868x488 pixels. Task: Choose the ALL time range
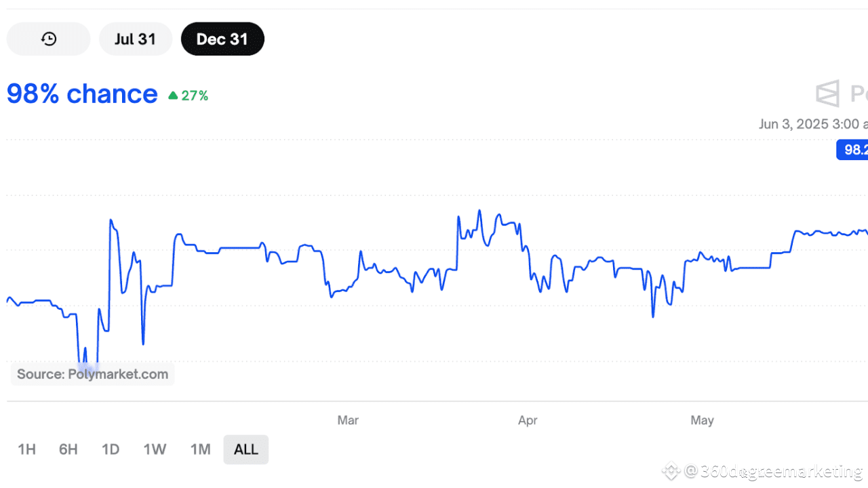tap(245, 449)
